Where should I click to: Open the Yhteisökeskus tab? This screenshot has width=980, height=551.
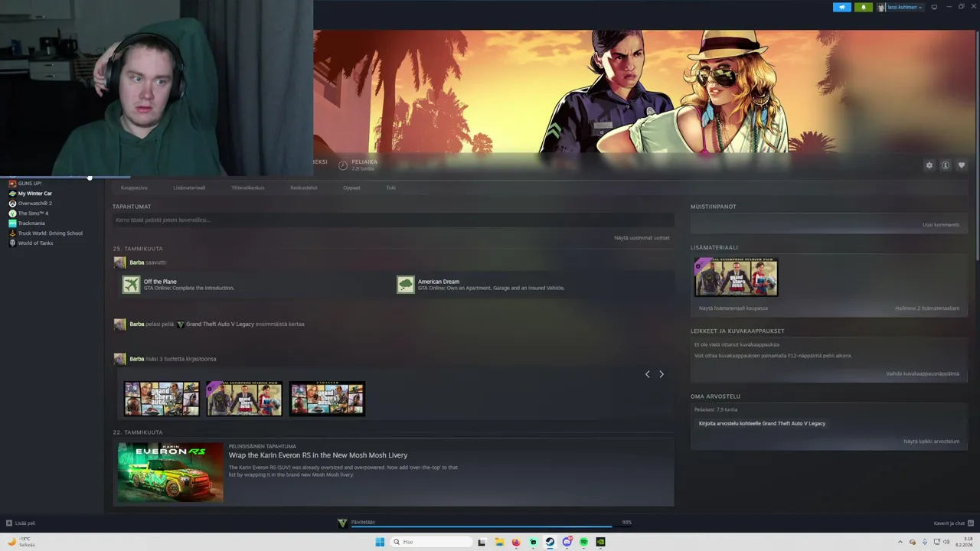[248, 187]
